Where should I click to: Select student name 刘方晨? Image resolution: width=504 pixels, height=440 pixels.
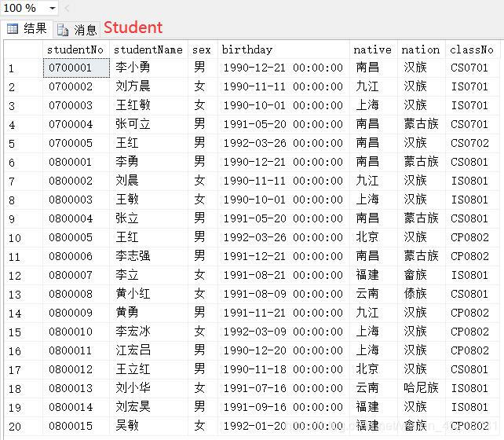tap(133, 86)
